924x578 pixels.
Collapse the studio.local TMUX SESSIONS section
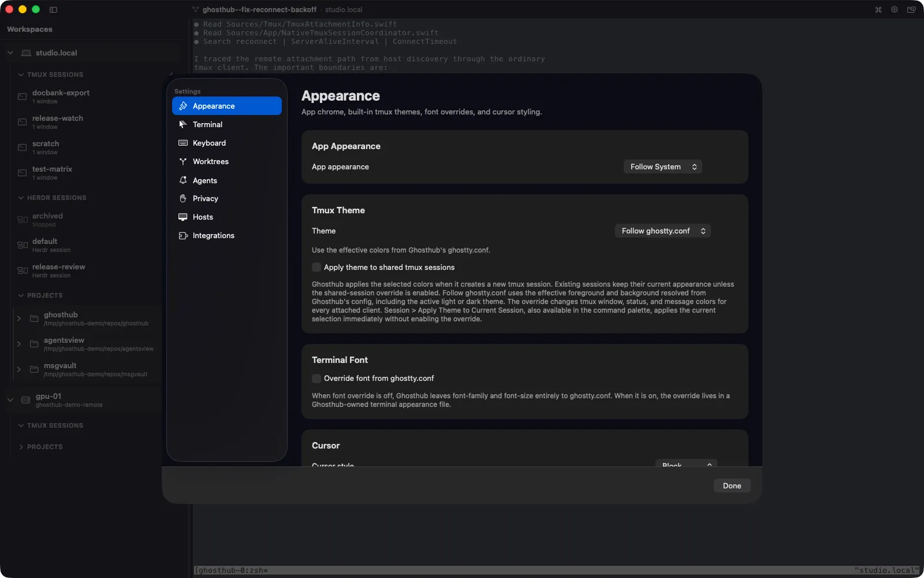[21, 75]
